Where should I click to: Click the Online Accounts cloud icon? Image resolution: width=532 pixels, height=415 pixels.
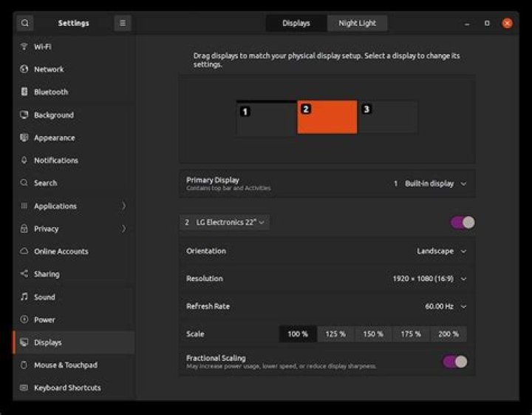pyautogui.click(x=24, y=252)
